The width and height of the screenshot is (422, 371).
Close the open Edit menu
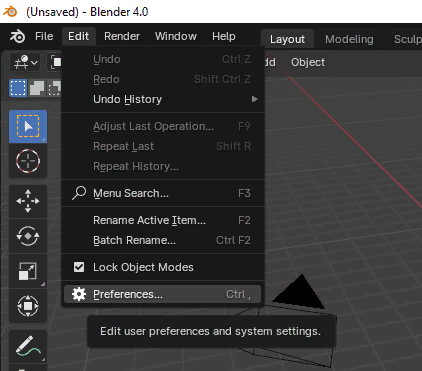click(79, 36)
